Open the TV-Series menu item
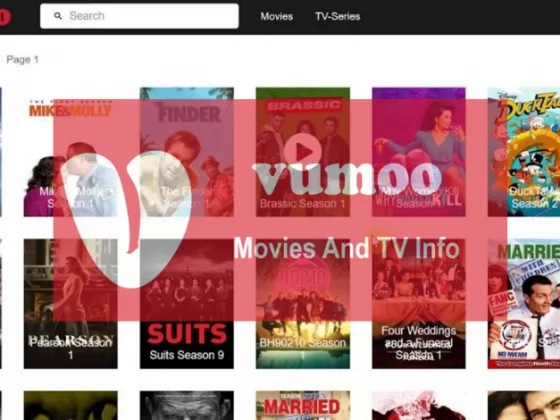This screenshot has height=420, width=560. click(x=338, y=16)
